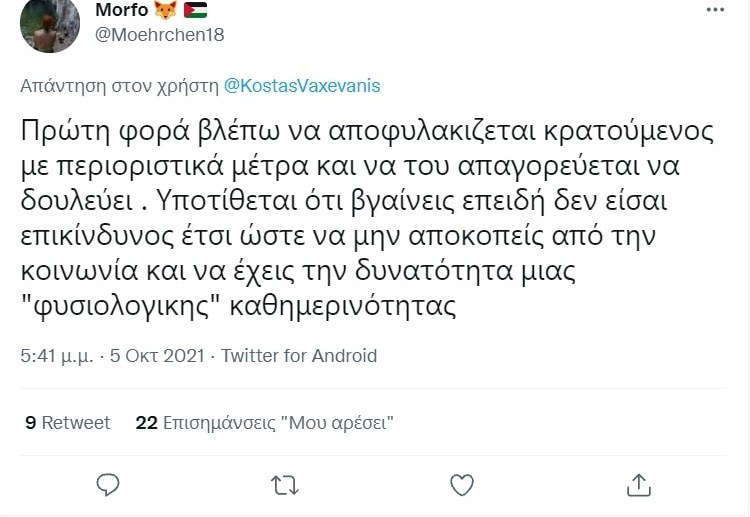Like the tweet with the heart icon
This screenshot has width=750, height=517.
click(x=461, y=484)
